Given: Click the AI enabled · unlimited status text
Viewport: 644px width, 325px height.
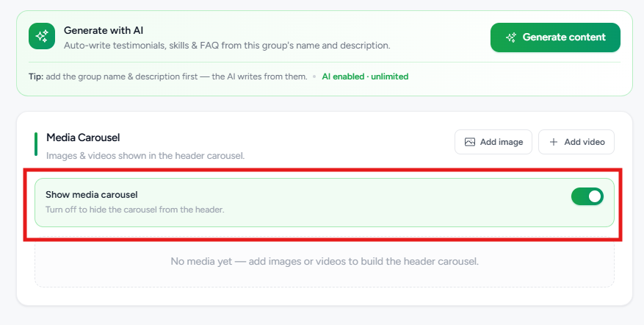Looking at the screenshot, I should [x=365, y=76].
